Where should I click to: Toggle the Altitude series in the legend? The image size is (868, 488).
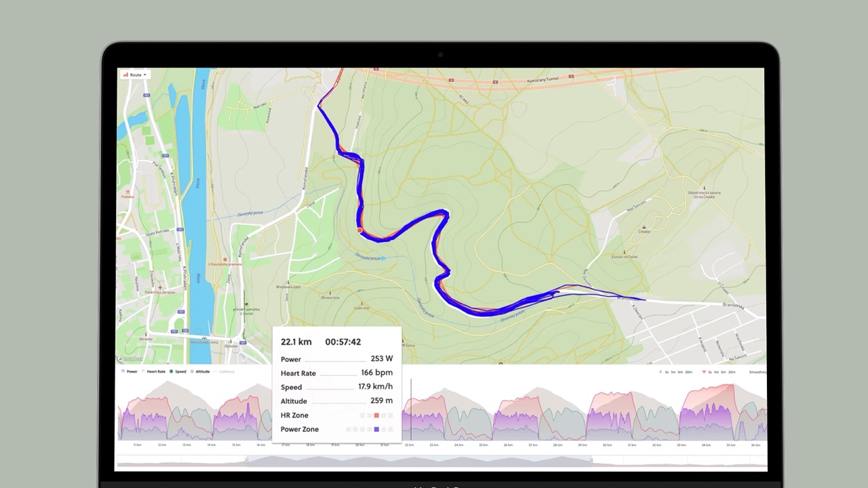199,371
